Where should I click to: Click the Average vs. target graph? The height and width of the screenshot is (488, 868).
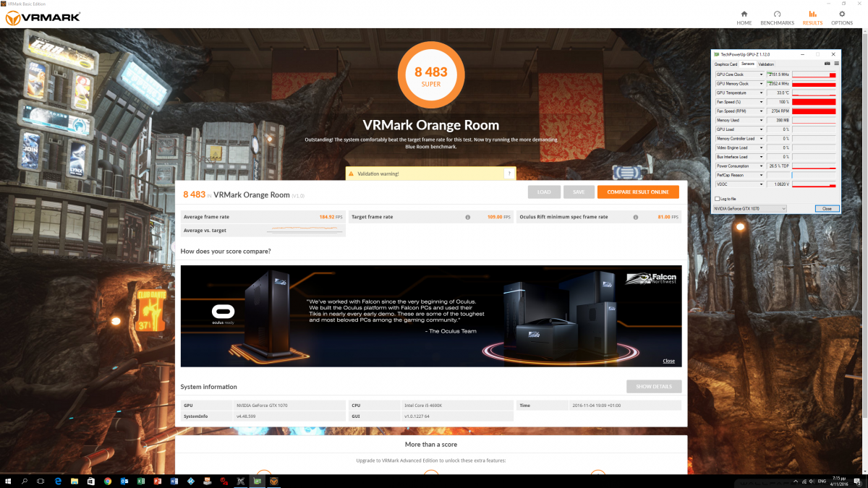tap(305, 230)
